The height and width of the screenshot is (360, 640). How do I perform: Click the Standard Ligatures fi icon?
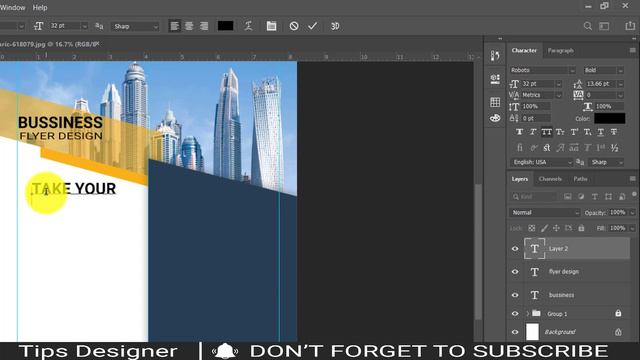[520, 148]
